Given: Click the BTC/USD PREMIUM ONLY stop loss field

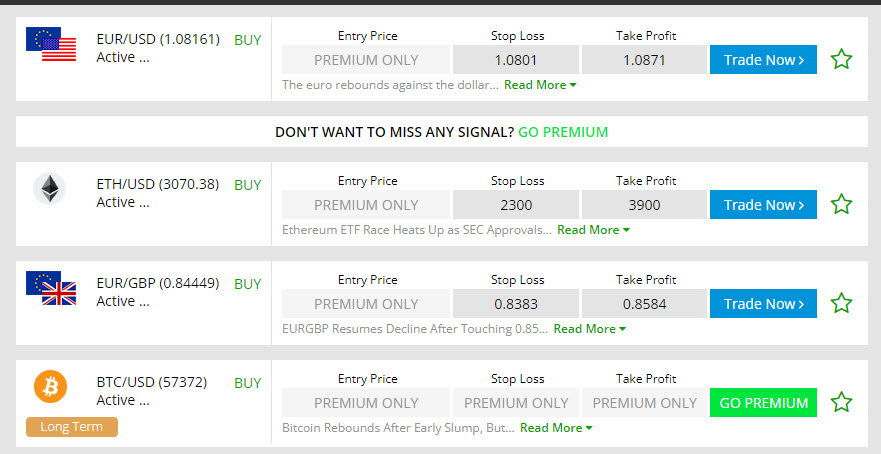Looking at the screenshot, I should pyautogui.click(x=516, y=402).
